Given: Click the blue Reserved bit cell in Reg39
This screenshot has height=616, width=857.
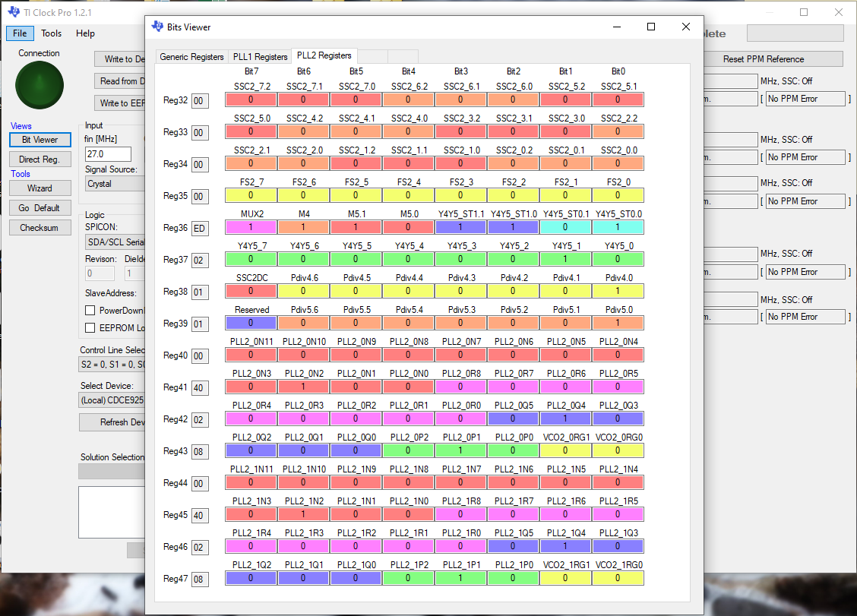Looking at the screenshot, I should click(x=251, y=323).
